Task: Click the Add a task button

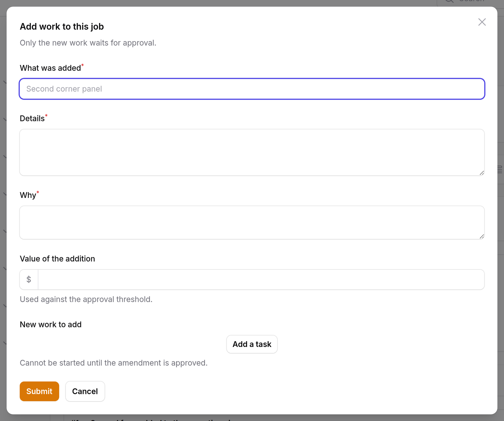Action: [252, 344]
